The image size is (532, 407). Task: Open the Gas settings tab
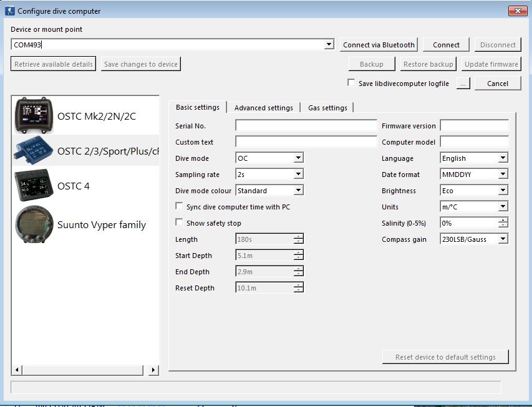(x=327, y=108)
